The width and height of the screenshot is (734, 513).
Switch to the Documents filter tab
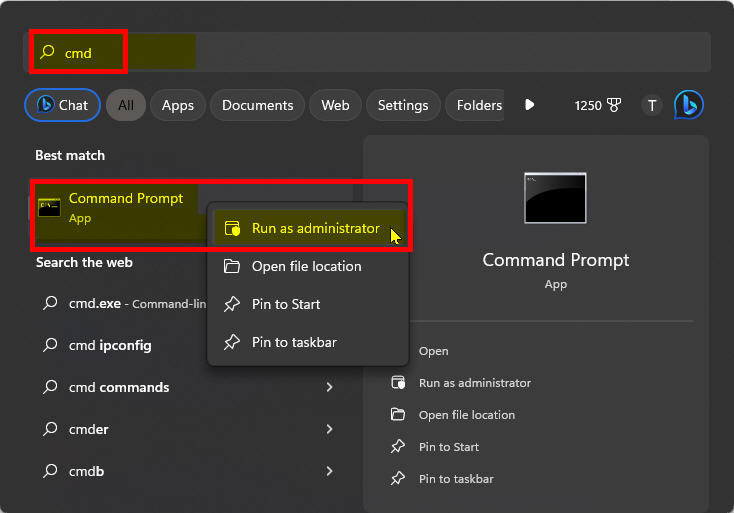click(257, 105)
